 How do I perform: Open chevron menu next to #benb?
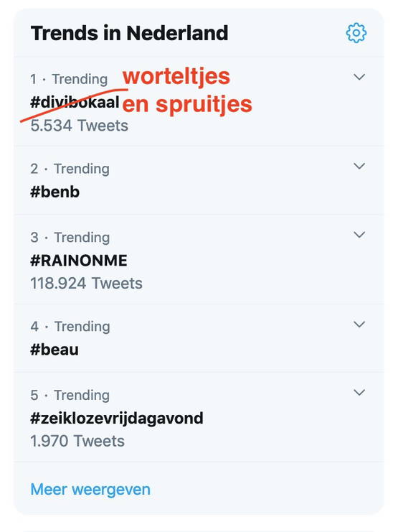point(359,167)
